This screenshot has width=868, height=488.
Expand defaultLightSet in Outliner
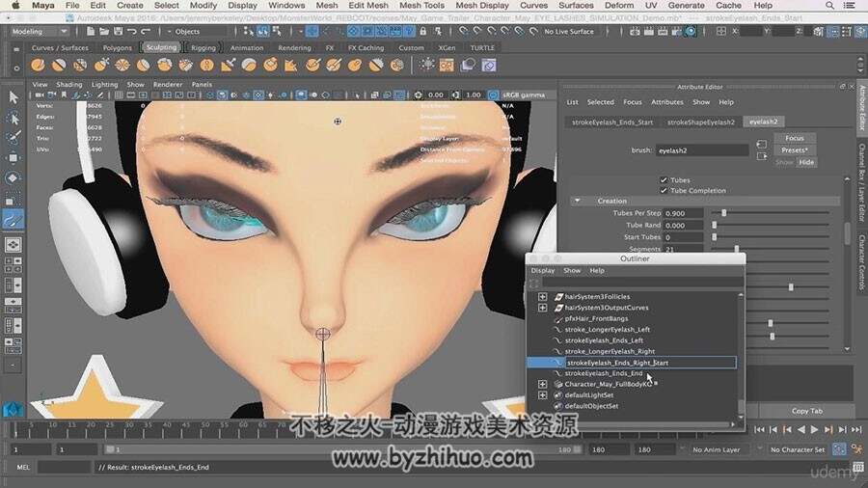coord(542,395)
